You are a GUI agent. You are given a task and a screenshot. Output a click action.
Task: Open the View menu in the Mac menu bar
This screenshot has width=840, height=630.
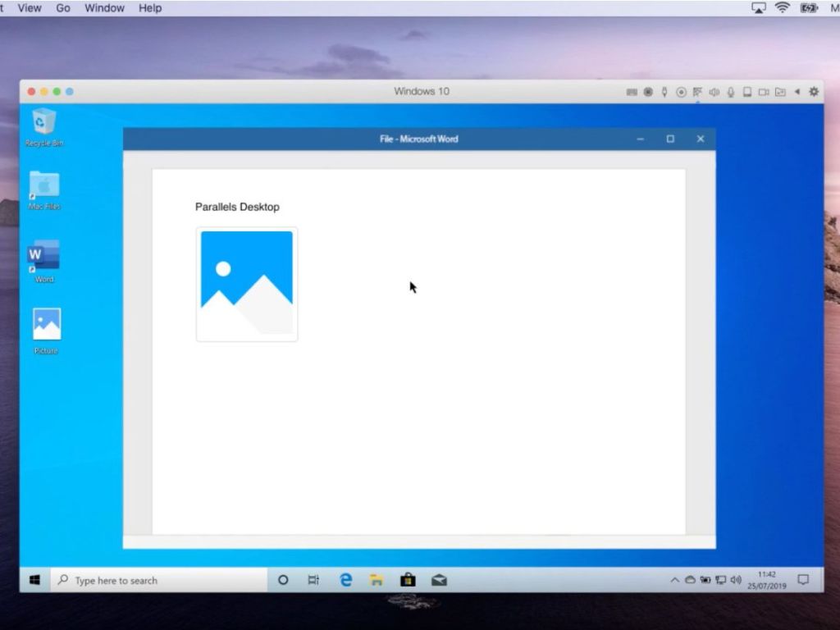pyautogui.click(x=30, y=8)
